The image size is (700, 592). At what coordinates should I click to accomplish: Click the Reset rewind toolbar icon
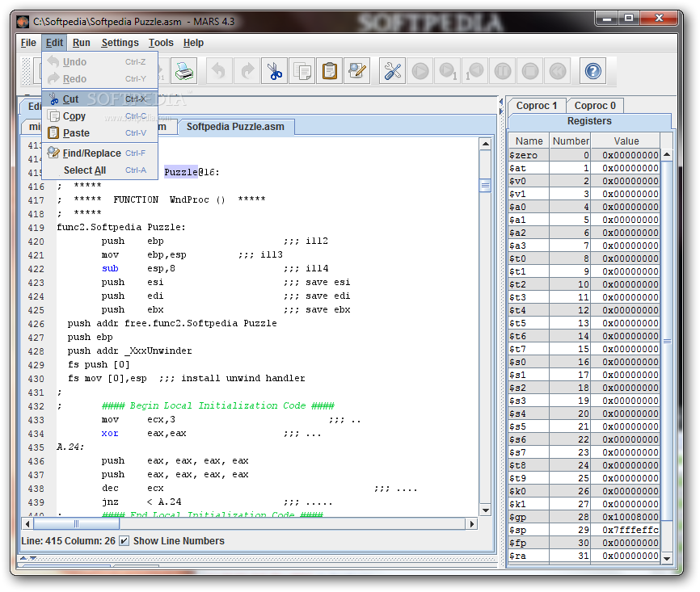(558, 71)
